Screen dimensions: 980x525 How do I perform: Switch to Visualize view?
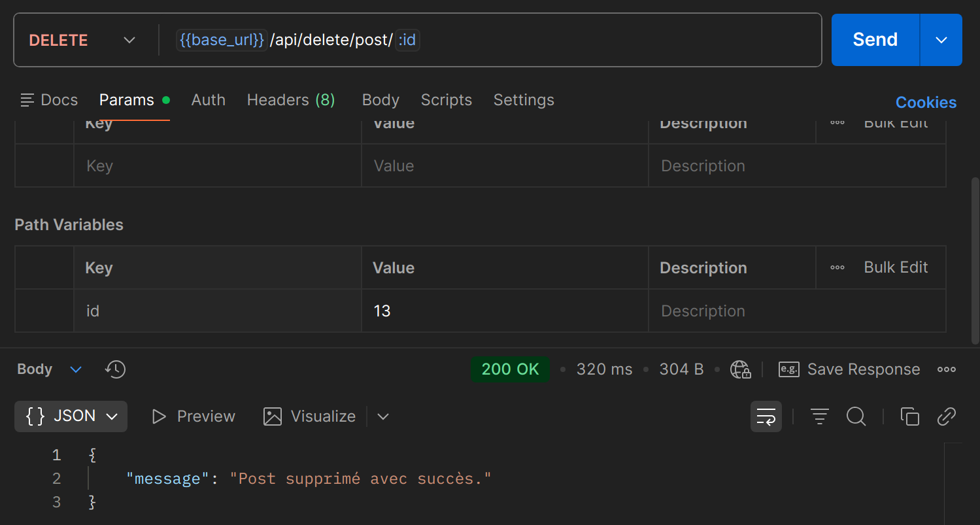click(309, 416)
